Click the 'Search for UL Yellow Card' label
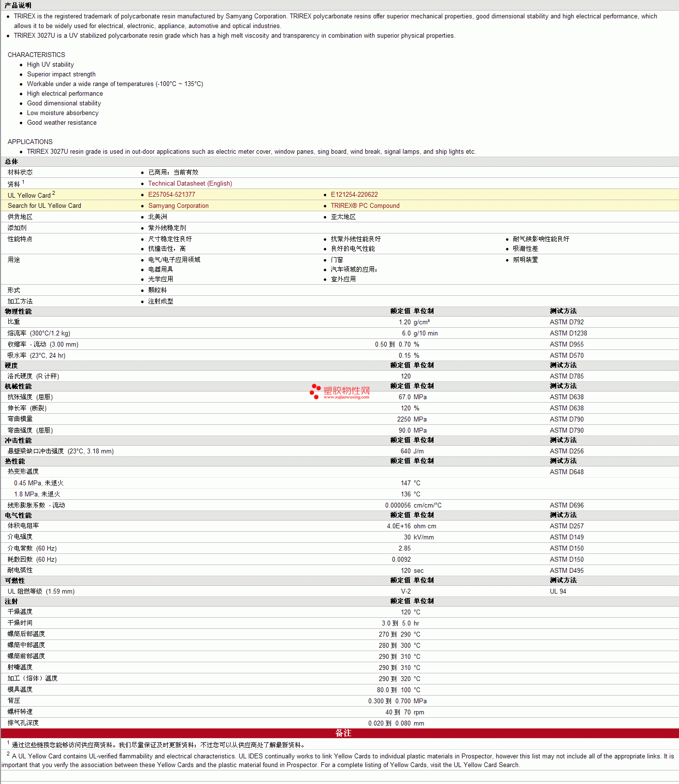The width and height of the screenshot is (679, 784). 44,206
